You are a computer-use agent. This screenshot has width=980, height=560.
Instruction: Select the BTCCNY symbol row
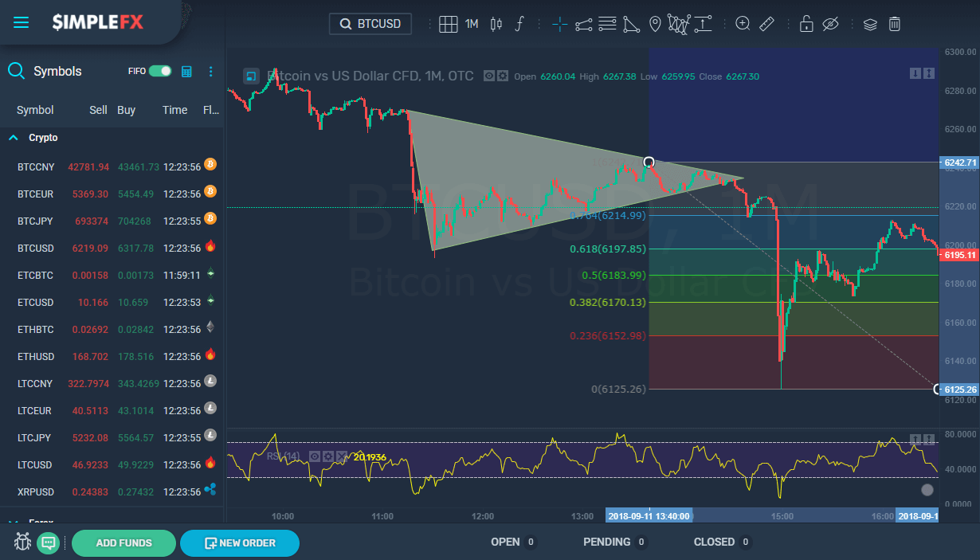tap(112, 166)
